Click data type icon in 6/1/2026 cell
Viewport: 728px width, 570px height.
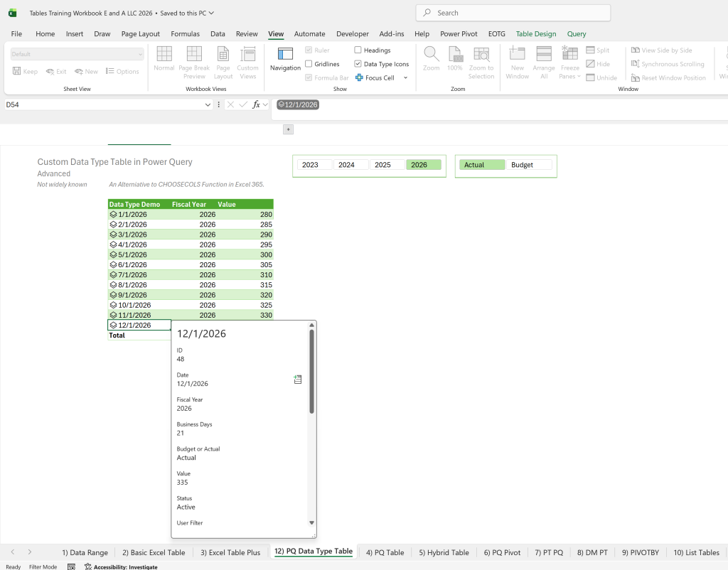click(113, 264)
